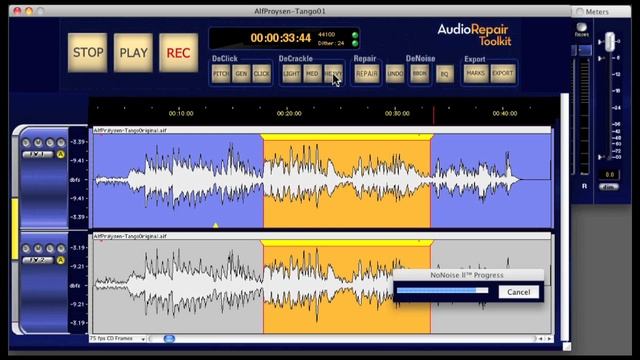Click the EXPORT button
Viewport: 640px width, 360px height.
503,73
